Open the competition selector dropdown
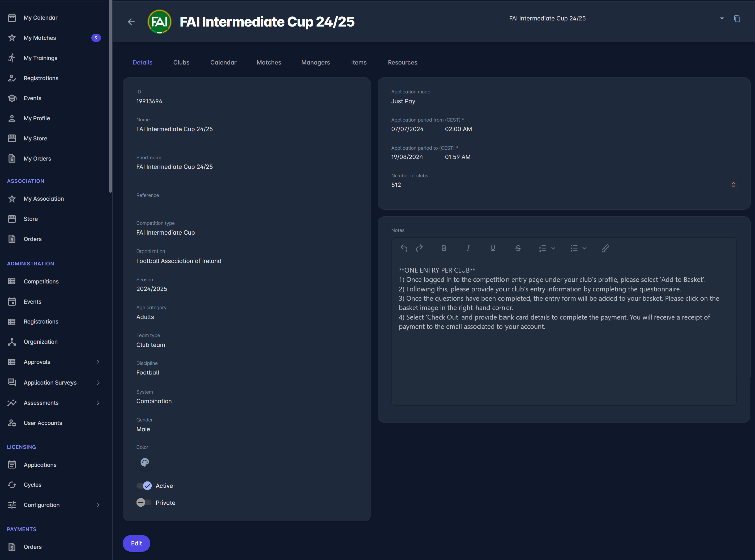Image resolution: width=755 pixels, height=560 pixels. pos(616,19)
